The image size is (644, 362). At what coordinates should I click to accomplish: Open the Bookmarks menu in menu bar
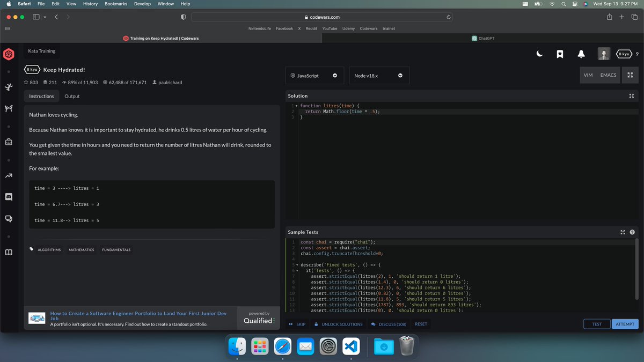116,4
